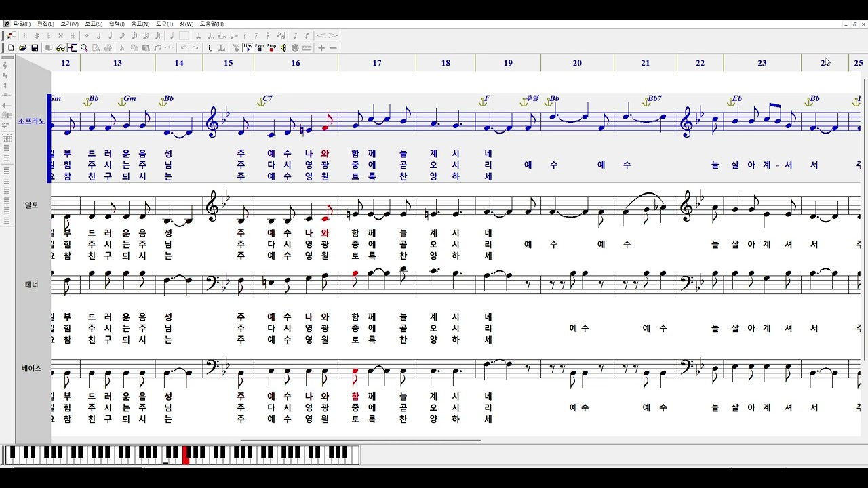Select the lyric L text tool

[222, 48]
